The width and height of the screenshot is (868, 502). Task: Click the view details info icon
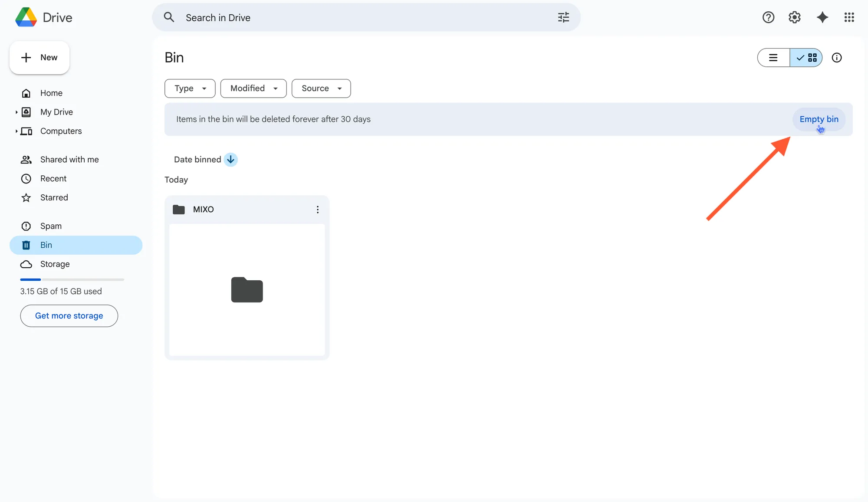point(836,58)
